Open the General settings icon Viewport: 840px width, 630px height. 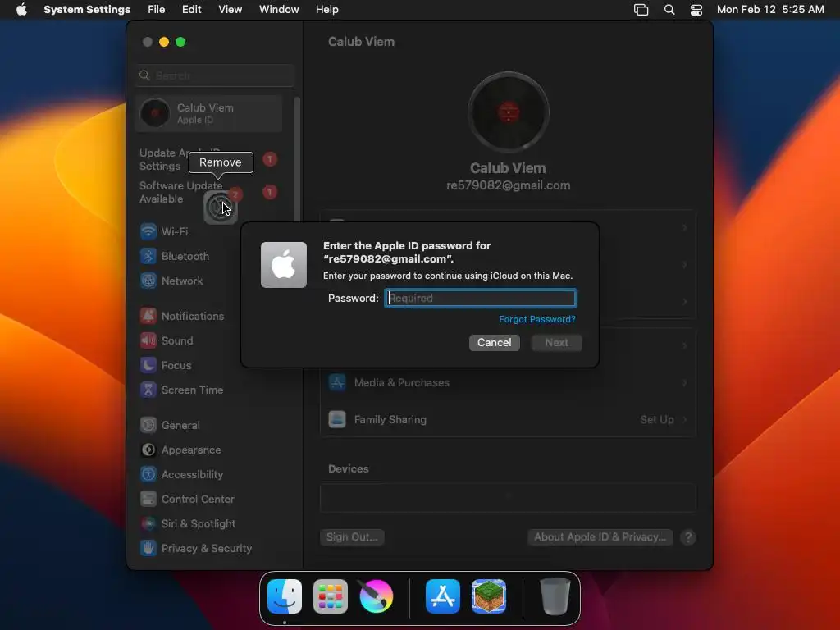tap(148, 426)
